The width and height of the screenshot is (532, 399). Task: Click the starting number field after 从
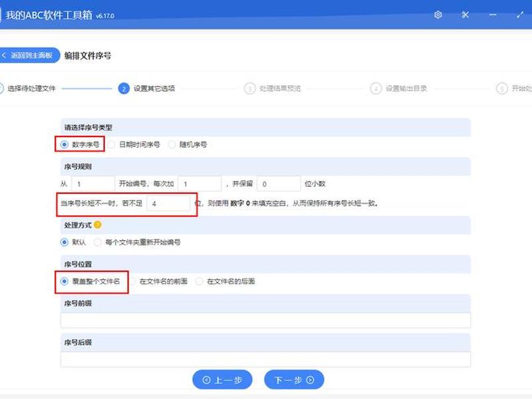click(93, 184)
